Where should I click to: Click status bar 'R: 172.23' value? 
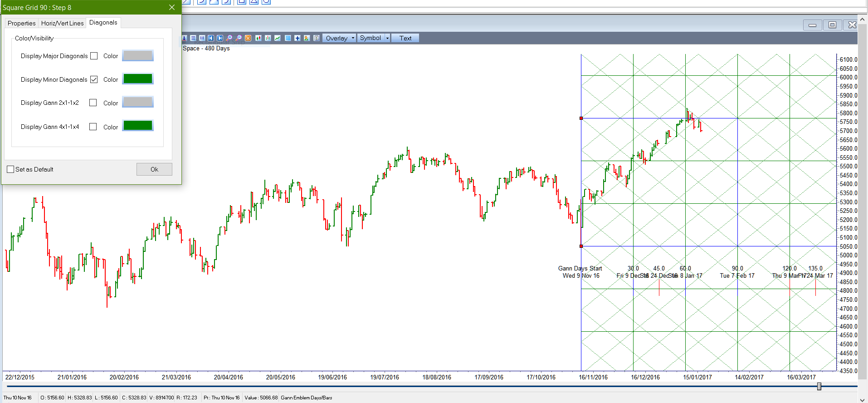point(187,398)
